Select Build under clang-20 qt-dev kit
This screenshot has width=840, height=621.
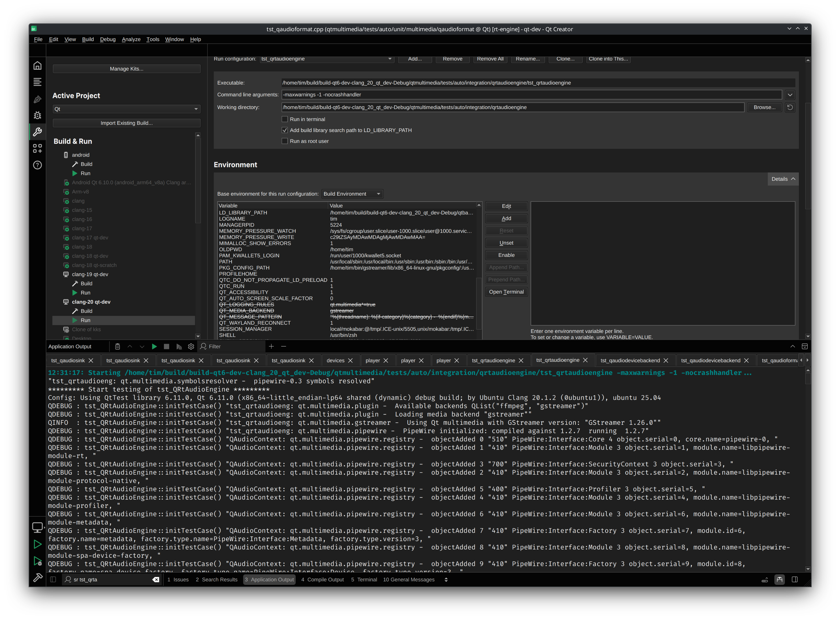(x=86, y=311)
